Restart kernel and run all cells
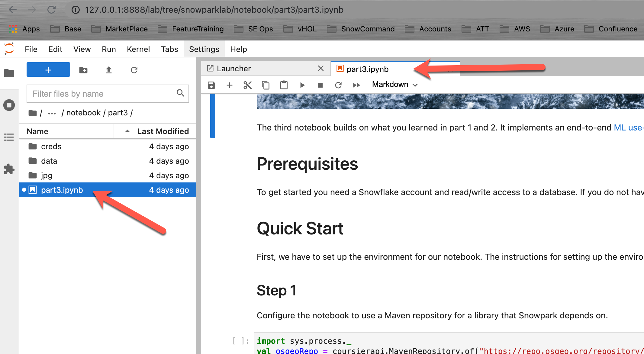 tap(356, 85)
